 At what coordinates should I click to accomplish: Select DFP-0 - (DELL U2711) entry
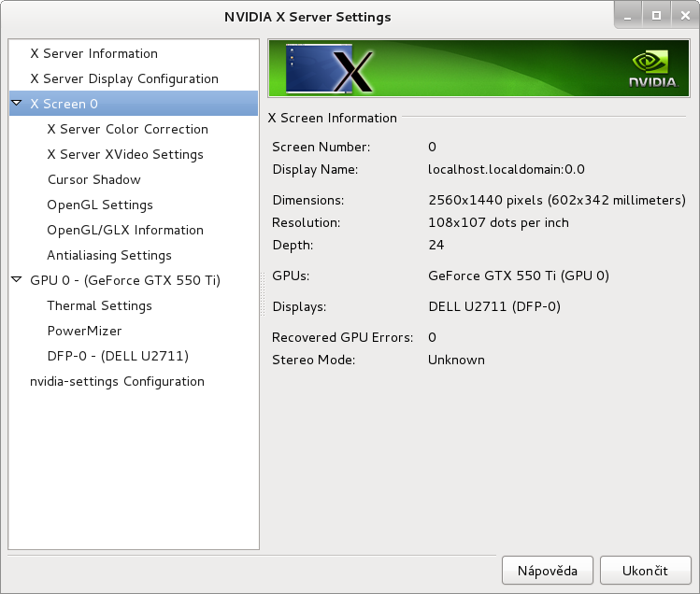[x=118, y=356]
